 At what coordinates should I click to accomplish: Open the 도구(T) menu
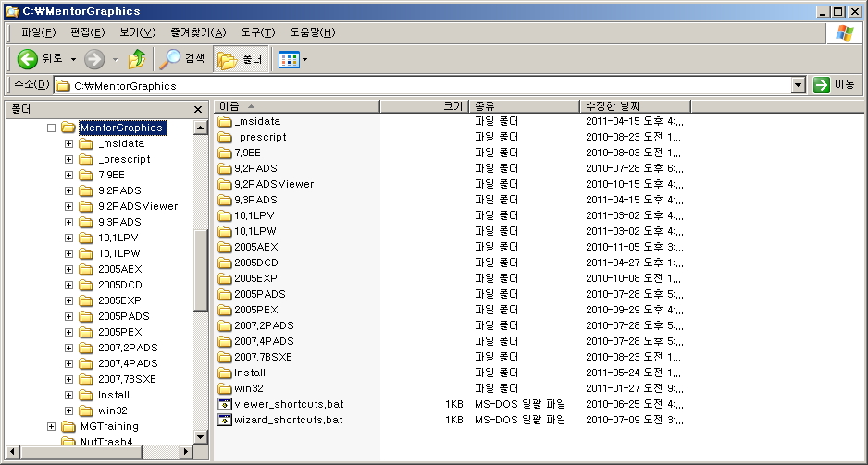258,32
